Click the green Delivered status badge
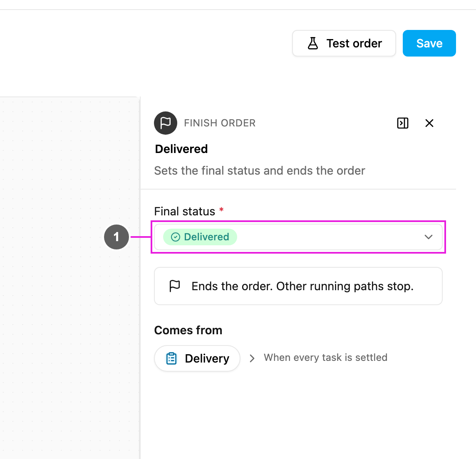Screen dimensions: 476x459 pyautogui.click(x=200, y=237)
